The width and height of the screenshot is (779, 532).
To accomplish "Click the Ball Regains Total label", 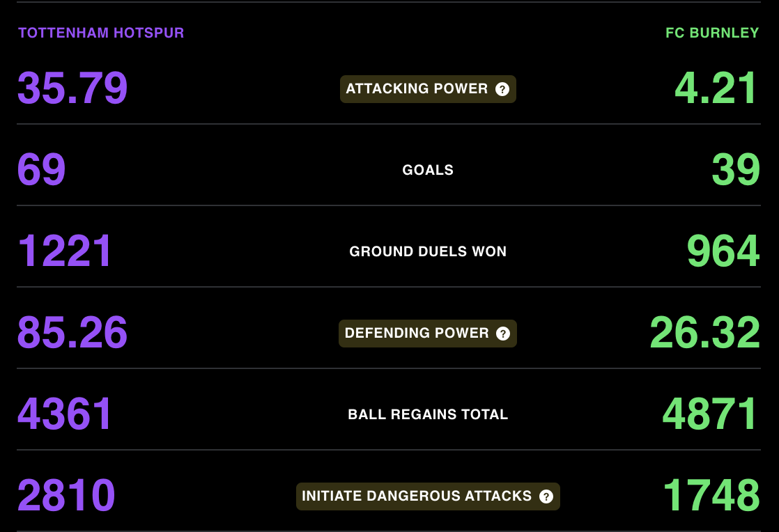I will tap(428, 414).
